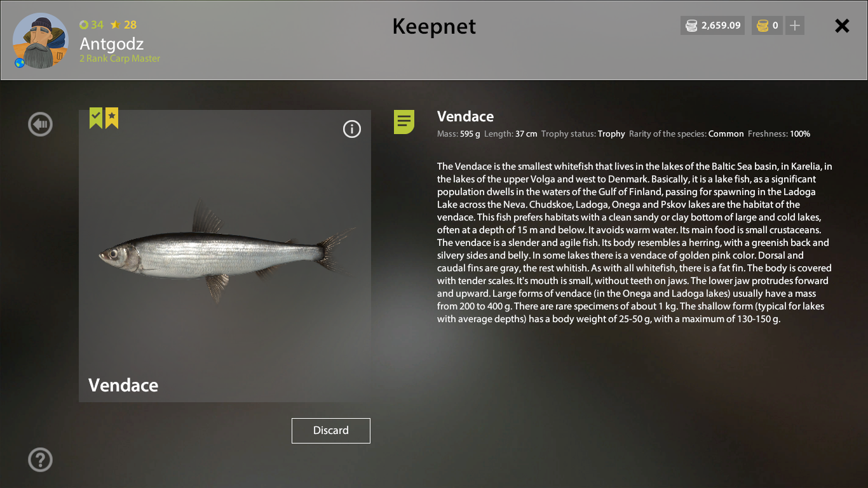The height and width of the screenshot is (488, 868).
Task: Close the Keepnet window
Action: pyautogui.click(x=842, y=25)
